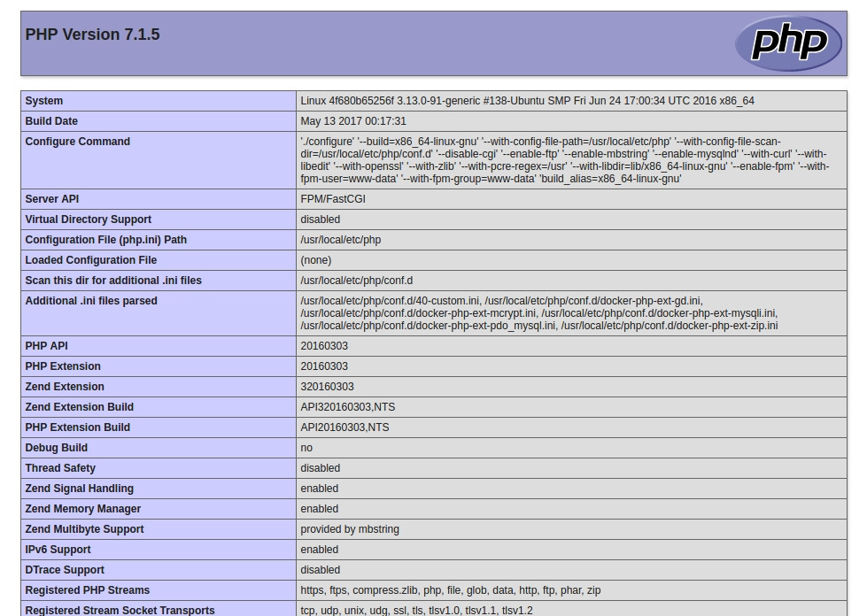Click the Configure Command label cell
This screenshot has height=616, width=867.
click(159, 160)
